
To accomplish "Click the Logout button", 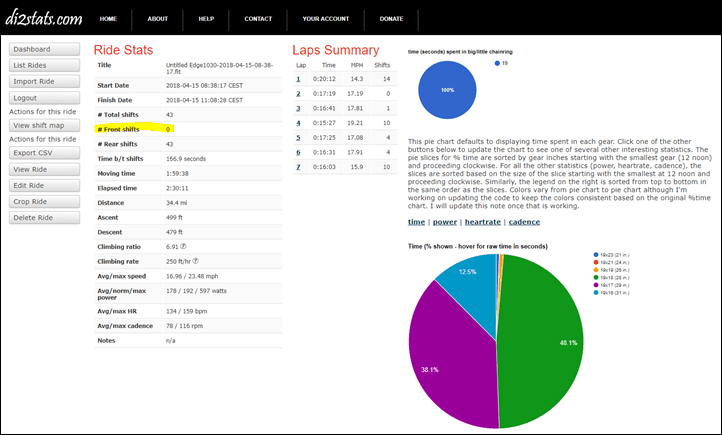I will 44,98.
